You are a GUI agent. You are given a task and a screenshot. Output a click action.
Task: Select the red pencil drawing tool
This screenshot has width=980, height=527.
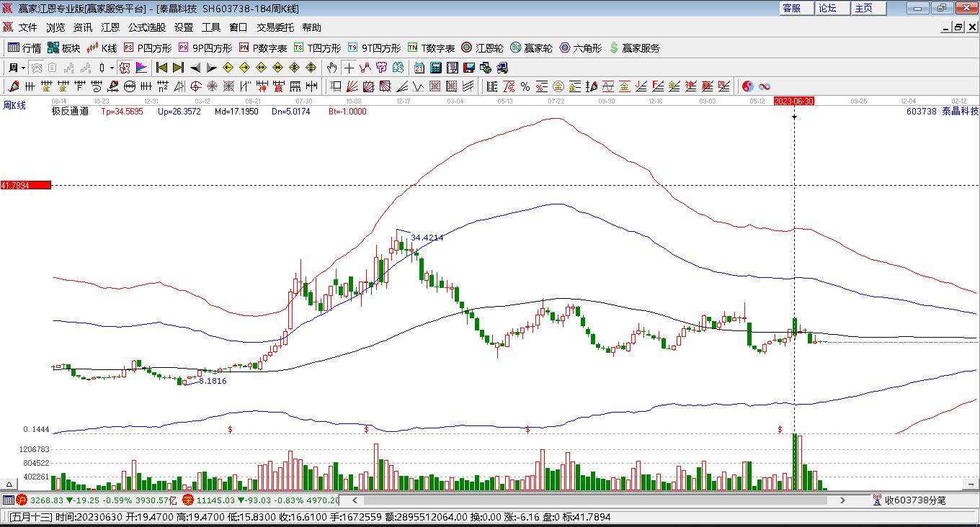[14, 86]
